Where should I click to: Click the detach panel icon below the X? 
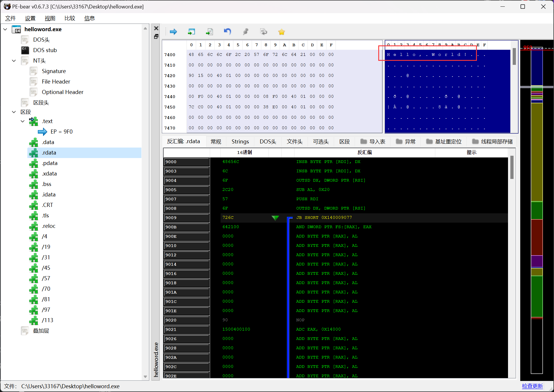[x=156, y=36]
